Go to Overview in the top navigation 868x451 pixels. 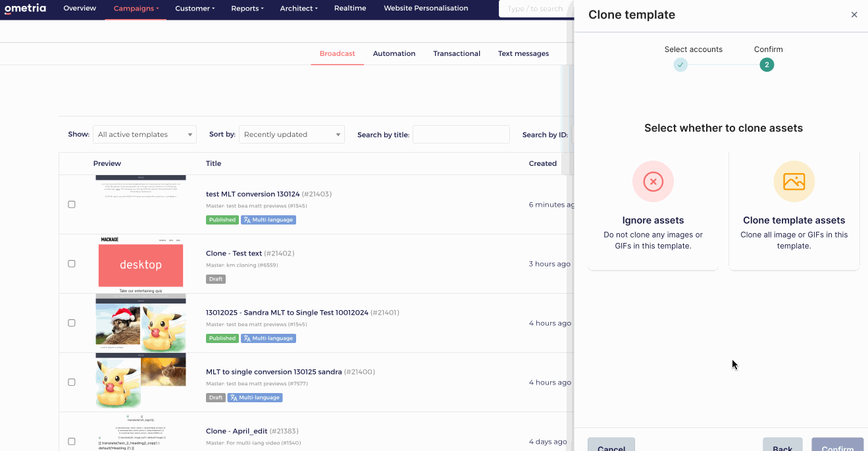[80, 9]
